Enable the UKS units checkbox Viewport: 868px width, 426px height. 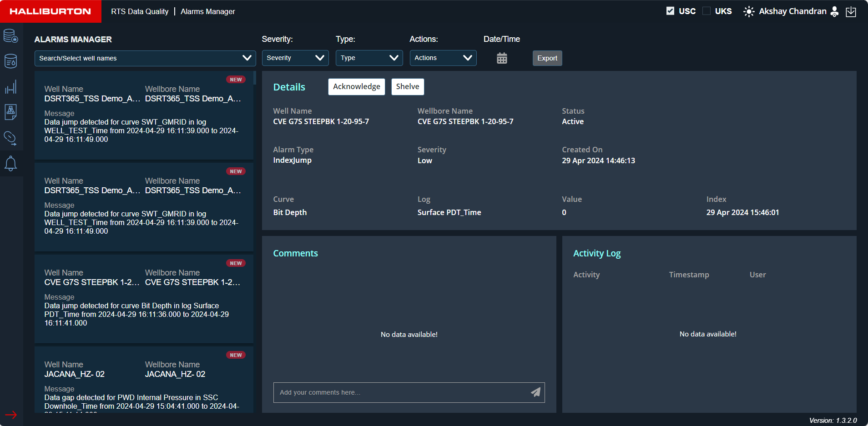pos(707,11)
